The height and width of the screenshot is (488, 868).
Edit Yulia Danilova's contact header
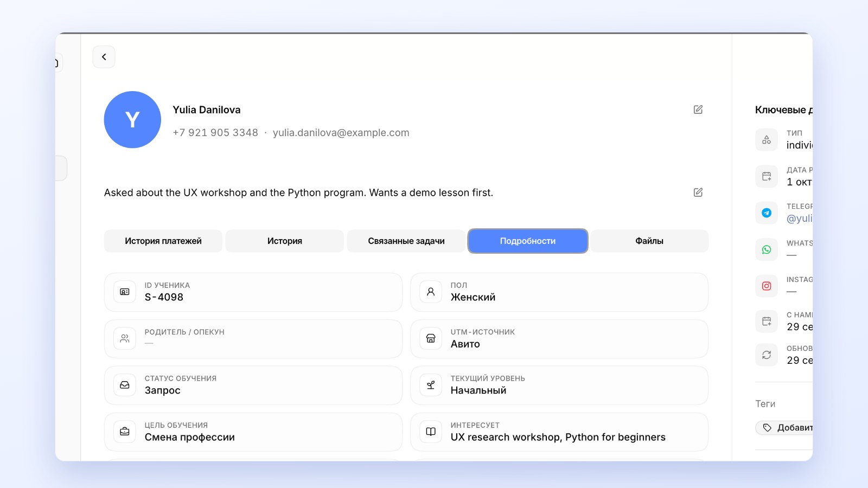pos(698,110)
